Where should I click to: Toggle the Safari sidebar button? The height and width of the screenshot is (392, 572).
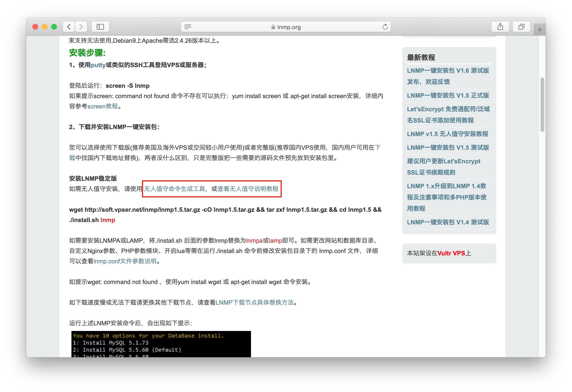[x=100, y=27]
